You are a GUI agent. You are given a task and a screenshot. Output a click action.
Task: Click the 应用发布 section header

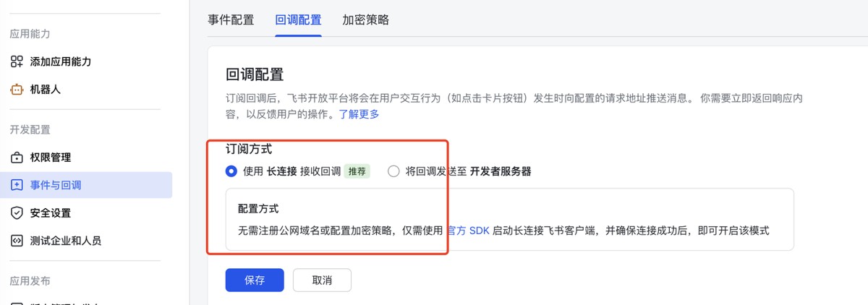(30, 280)
